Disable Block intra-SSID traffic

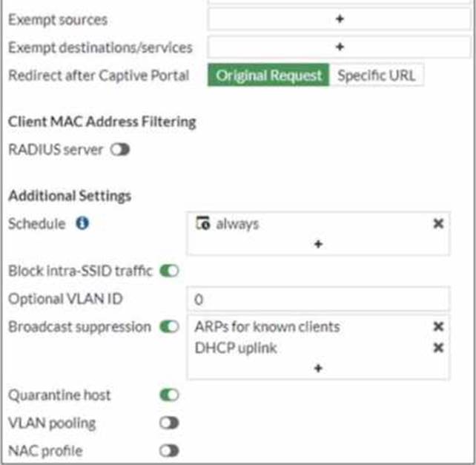click(169, 271)
